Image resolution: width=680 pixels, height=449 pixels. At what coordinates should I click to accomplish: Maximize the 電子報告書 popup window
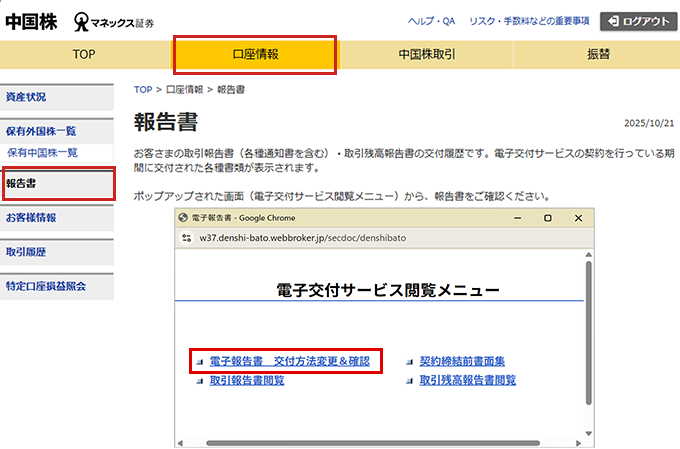548,218
